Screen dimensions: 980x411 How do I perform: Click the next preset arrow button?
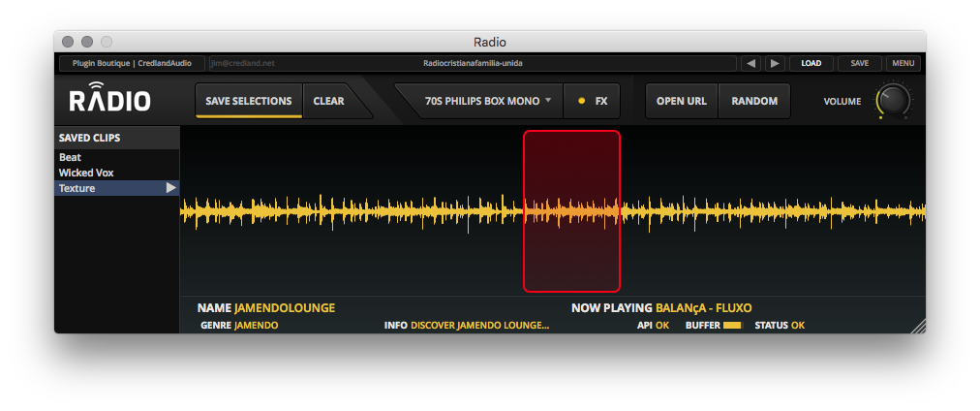775,63
